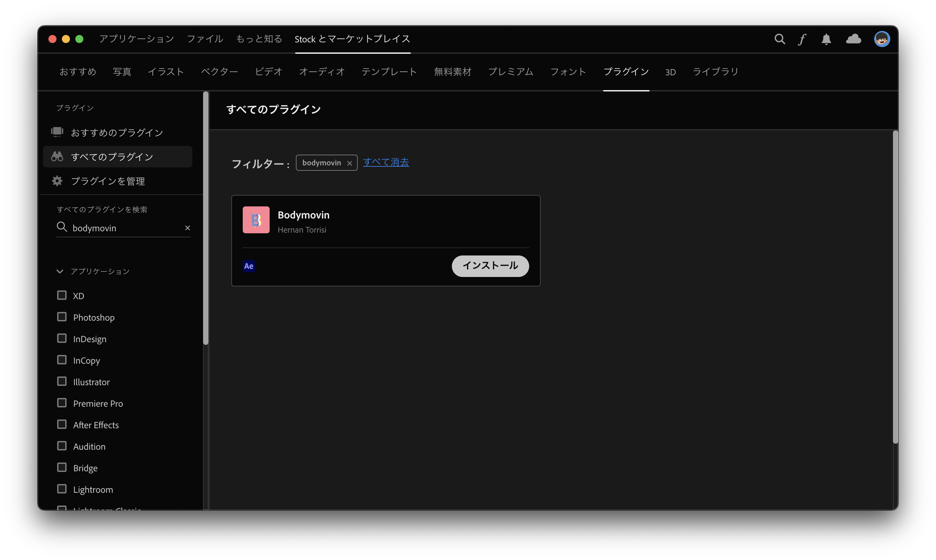
Task: Check the XD checkbox
Action: [62, 295]
